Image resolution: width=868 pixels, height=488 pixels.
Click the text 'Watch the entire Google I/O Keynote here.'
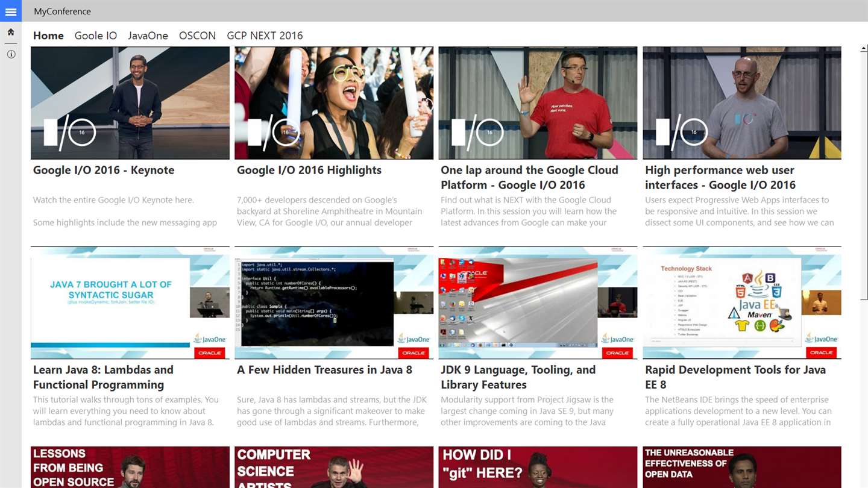tap(113, 200)
